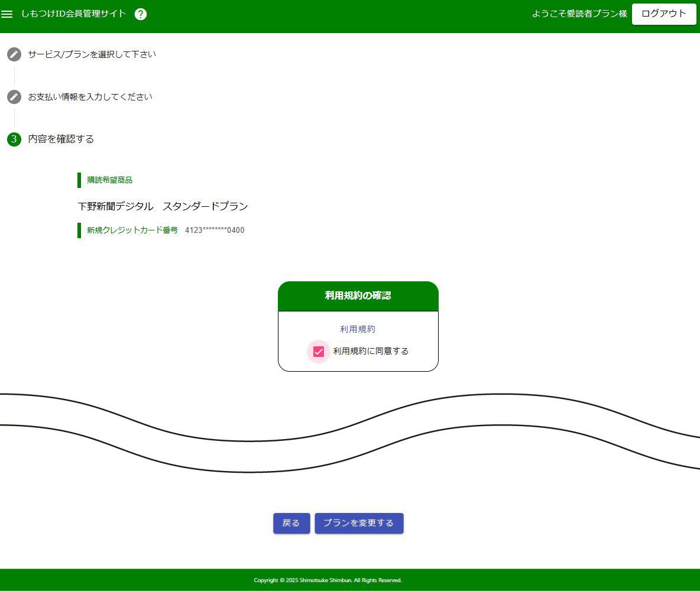Click the 利用規約に同意する label text

click(x=371, y=351)
